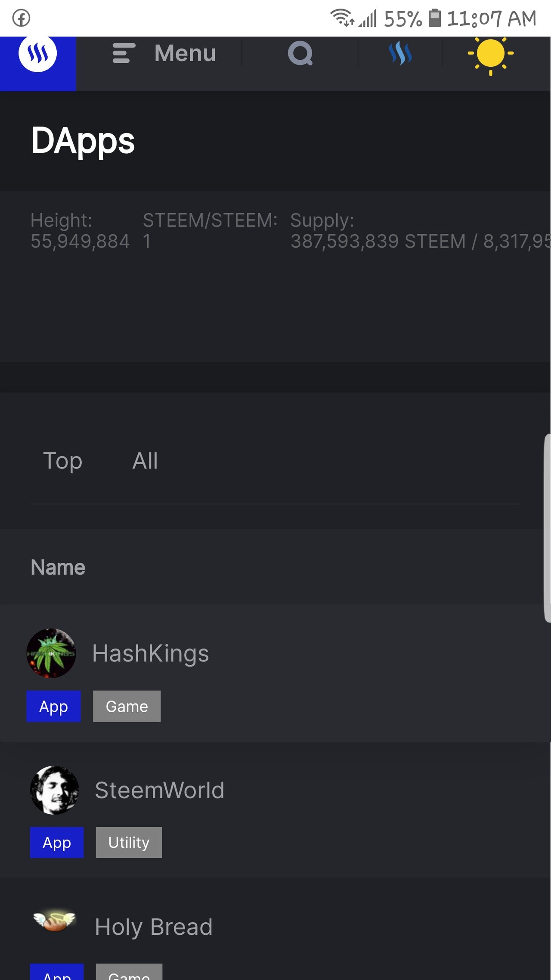Open the HashKings dapp link
551x980 pixels.
(x=151, y=653)
